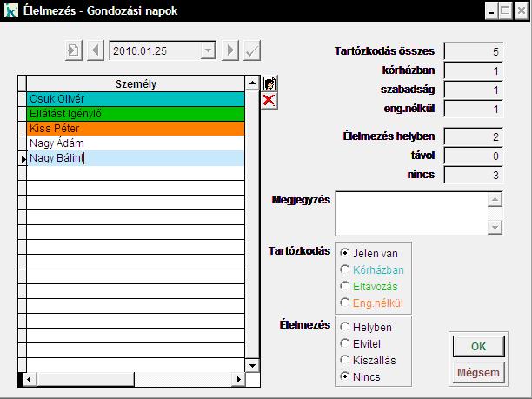Open the date dropdown showing 2010.01.25
The height and width of the screenshot is (399, 532).
[x=208, y=50]
